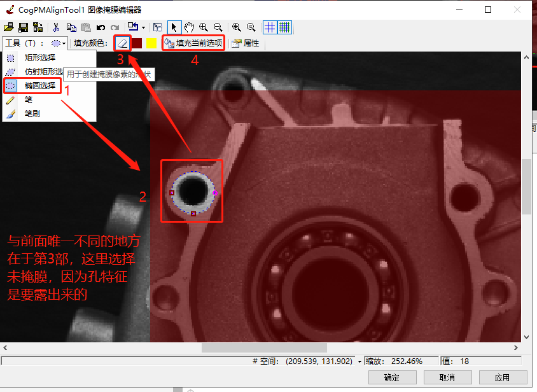
Task: Click the Paste icon on the toolbar
Action: (85, 27)
